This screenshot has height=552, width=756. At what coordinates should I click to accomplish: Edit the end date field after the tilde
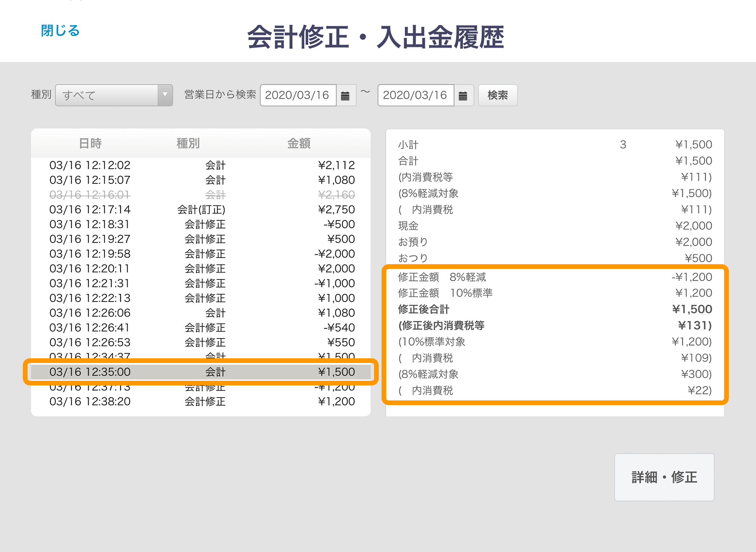[416, 95]
